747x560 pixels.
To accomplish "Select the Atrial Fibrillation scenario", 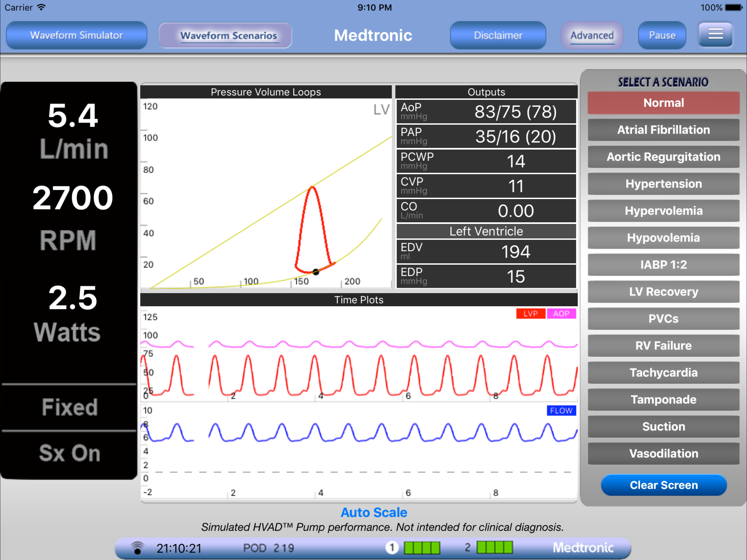I will coord(663,130).
